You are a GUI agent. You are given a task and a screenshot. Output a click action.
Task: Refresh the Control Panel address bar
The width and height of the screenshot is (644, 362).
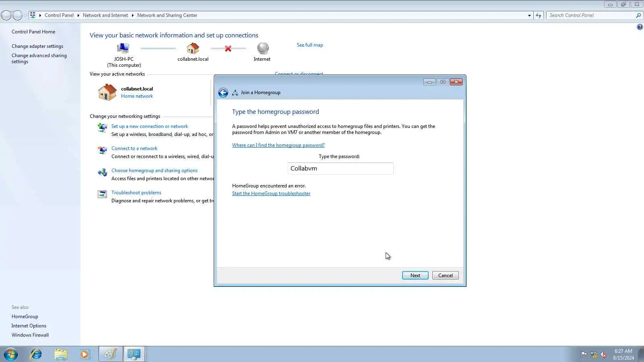click(x=539, y=15)
